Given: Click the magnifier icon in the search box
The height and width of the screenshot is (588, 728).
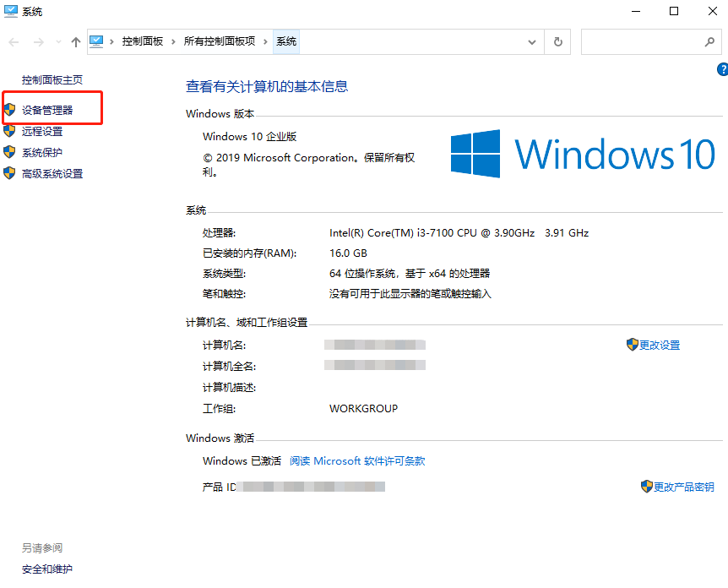Looking at the screenshot, I should [709, 41].
